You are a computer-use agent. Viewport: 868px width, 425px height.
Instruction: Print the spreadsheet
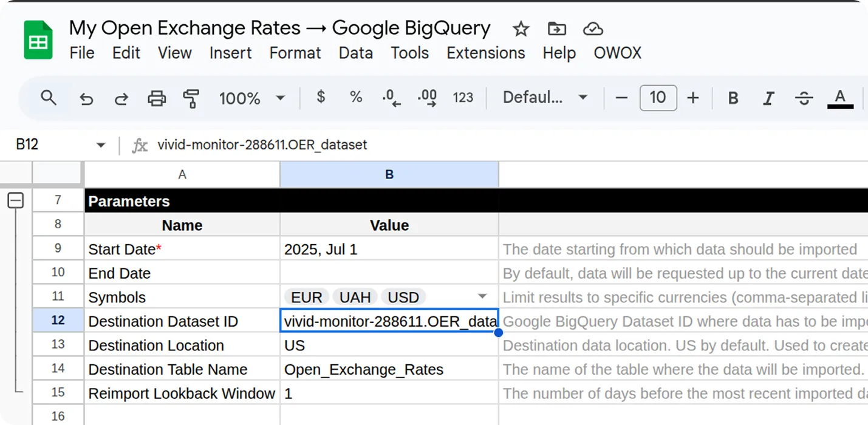pyautogui.click(x=157, y=98)
